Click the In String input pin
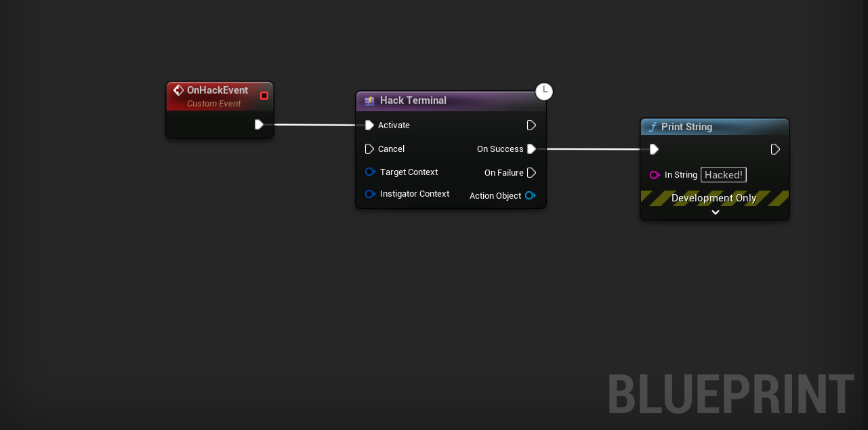The image size is (868, 430). click(x=655, y=175)
